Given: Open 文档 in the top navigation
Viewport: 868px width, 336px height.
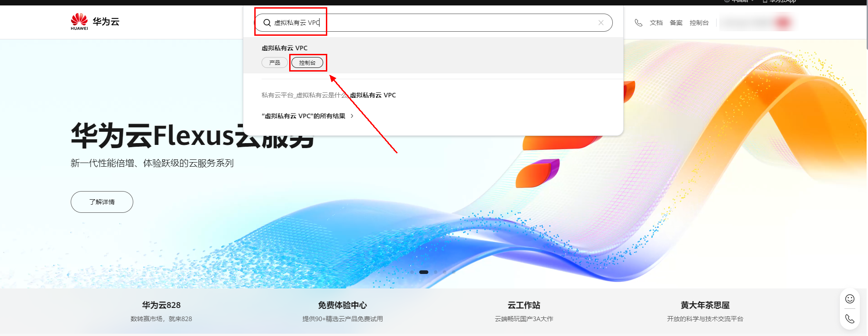Looking at the screenshot, I should pos(656,23).
